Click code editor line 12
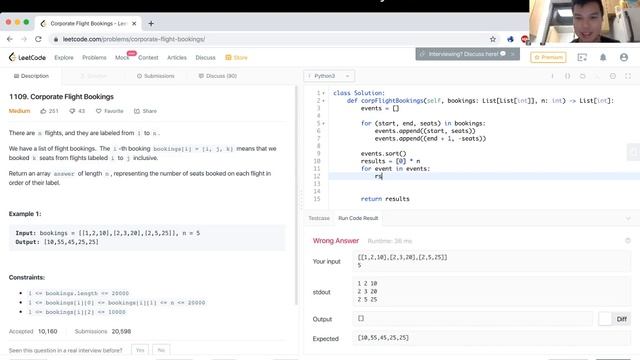The height and width of the screenshot is (360, 640). coord(484,176)
